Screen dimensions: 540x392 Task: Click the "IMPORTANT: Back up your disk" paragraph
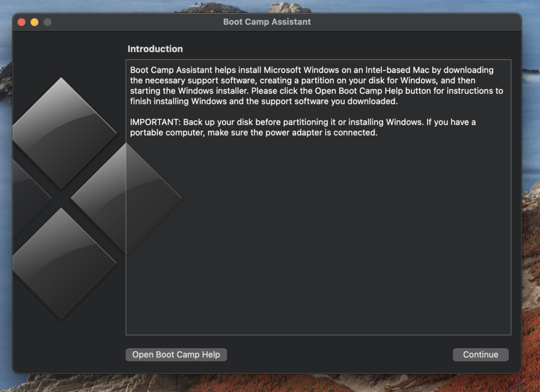[303, 127]
